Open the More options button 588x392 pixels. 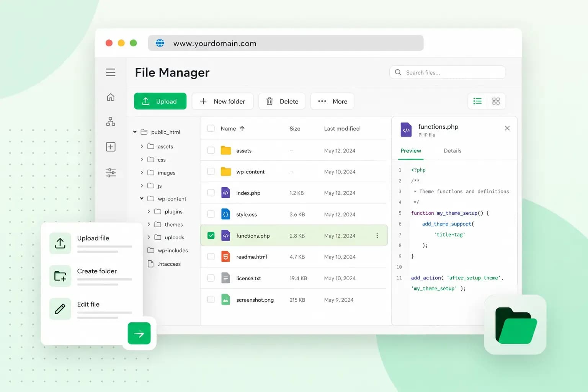pos(332,101)
